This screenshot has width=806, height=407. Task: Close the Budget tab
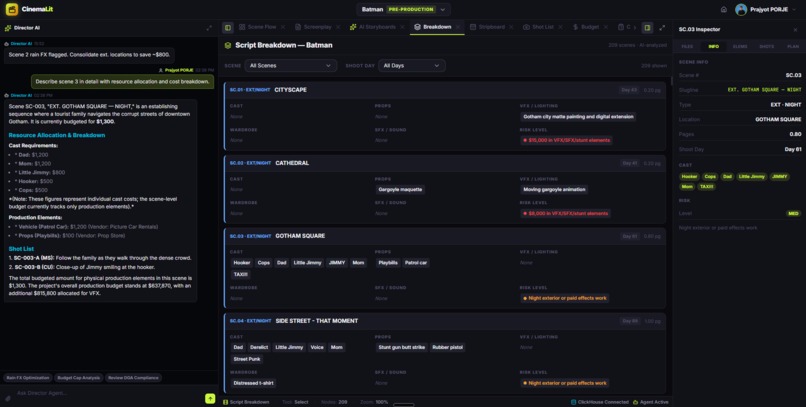pos(606,27)
